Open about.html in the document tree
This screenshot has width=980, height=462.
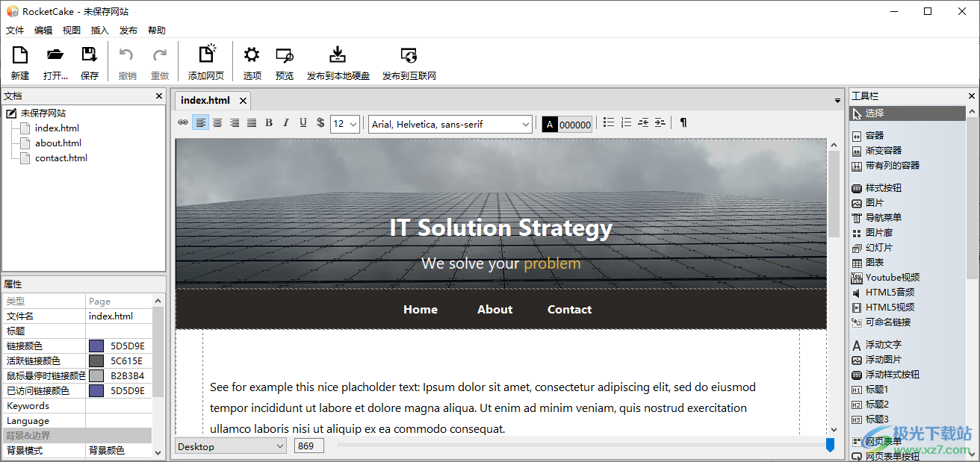[58, 143]
